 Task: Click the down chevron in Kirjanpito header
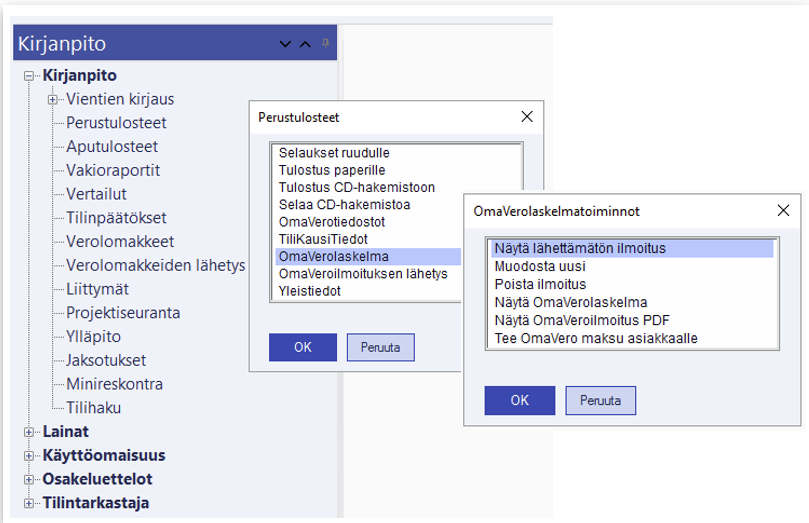[x=286, y=44]
